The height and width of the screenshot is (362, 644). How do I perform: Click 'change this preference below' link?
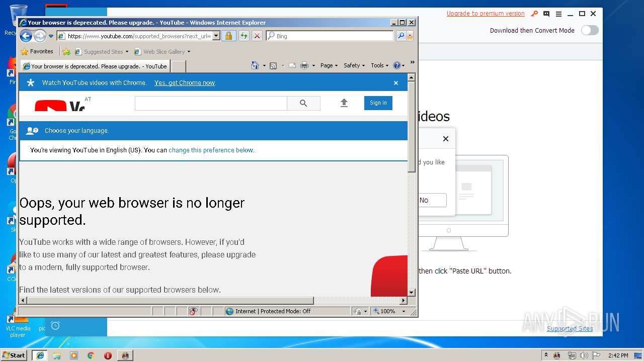tap(211, 150)
